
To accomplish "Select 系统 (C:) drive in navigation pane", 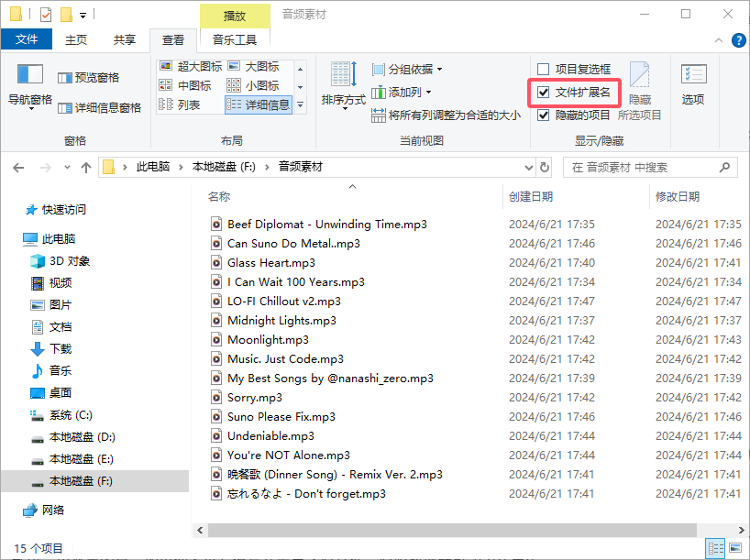I will pyautogui.click(x=61, y=415).
